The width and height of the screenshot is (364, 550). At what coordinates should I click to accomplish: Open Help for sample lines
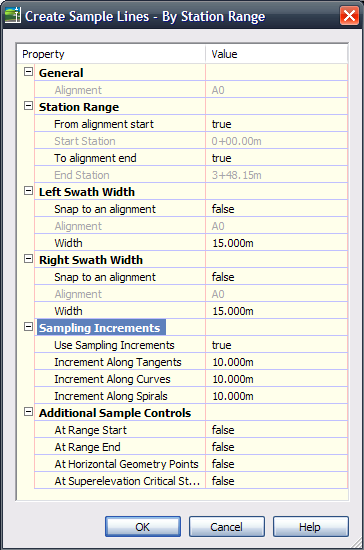click(311, 526)
